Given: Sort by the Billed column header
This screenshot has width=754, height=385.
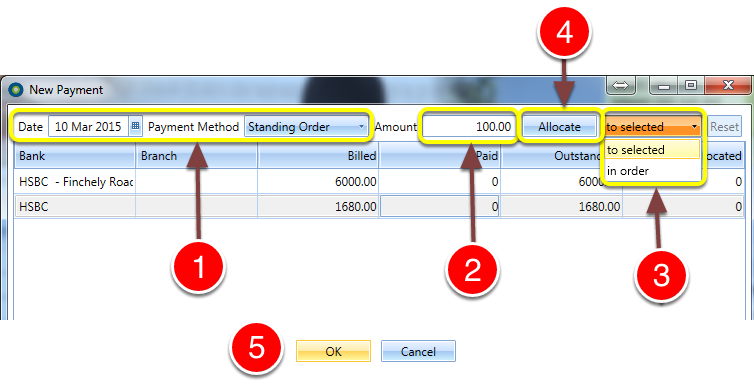Looking at the screenshot, I should point(318,156).
